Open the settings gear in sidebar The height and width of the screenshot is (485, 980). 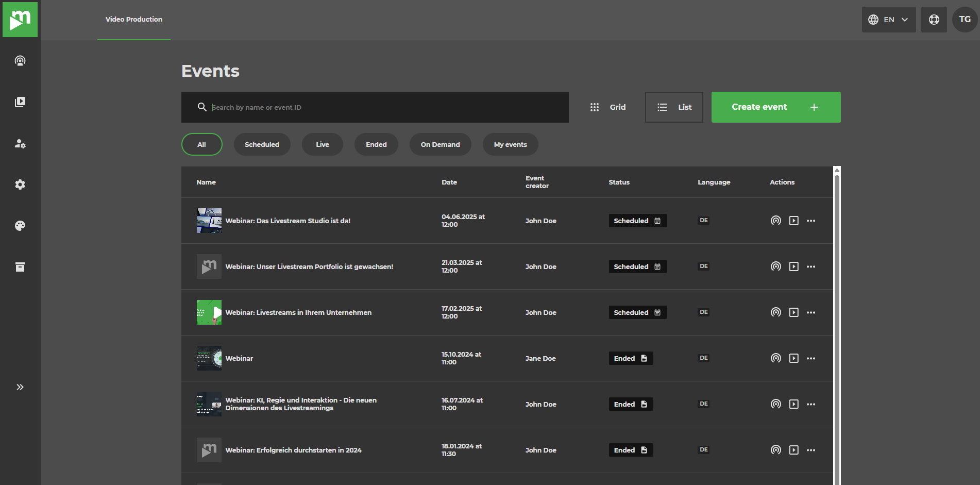[x=20, y=185]
